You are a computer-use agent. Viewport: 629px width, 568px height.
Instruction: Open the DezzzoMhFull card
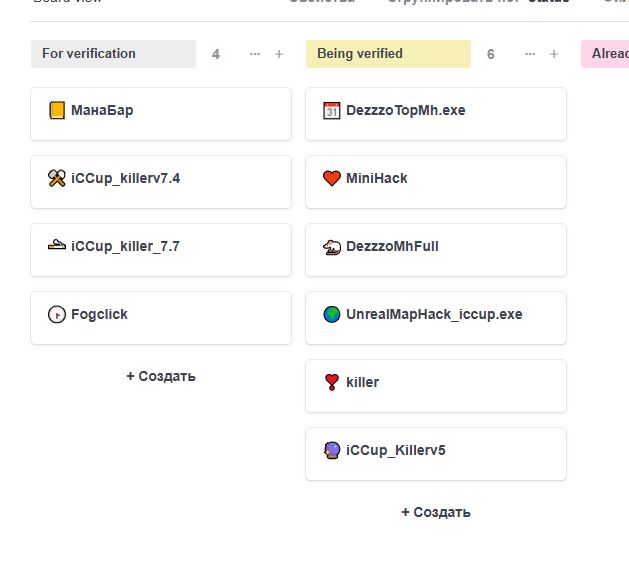click(x=436, y=250)
